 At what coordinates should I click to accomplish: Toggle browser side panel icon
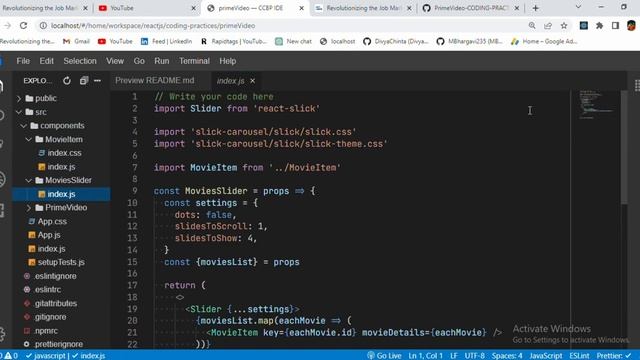click(x=616, y=26)
